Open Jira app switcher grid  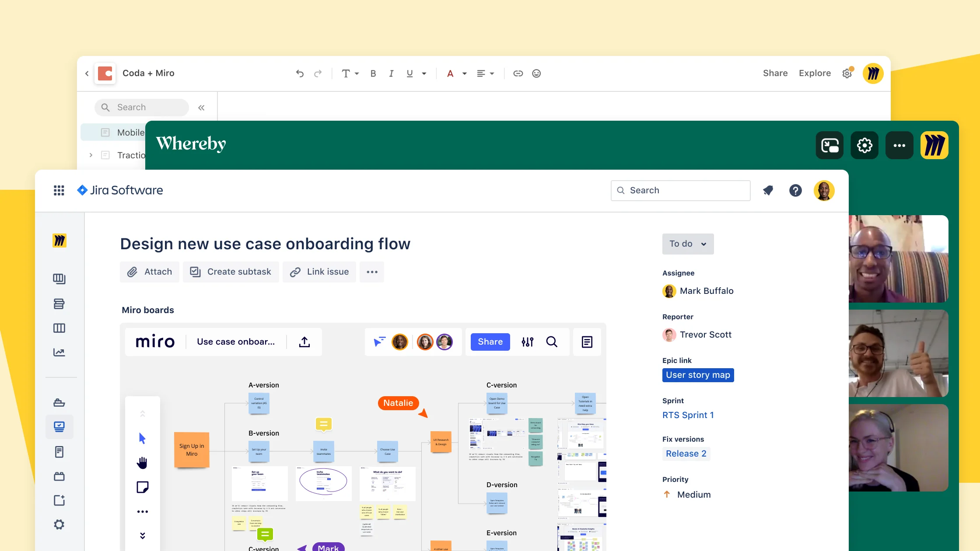click(59, 190)
